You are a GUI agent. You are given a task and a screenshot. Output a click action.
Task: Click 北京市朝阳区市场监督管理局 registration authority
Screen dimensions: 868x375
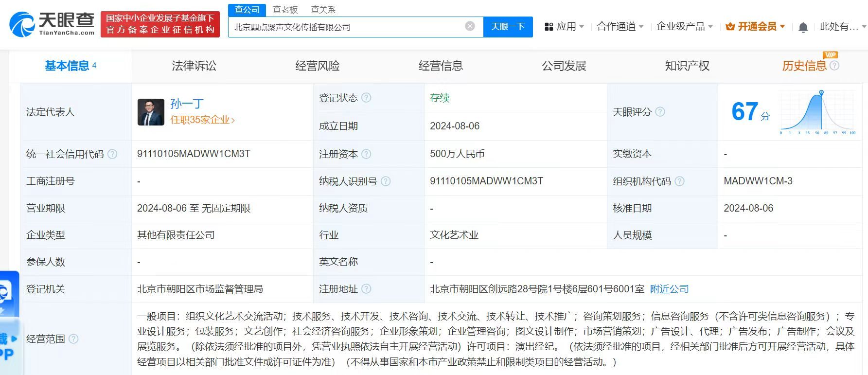coord(200,289)
